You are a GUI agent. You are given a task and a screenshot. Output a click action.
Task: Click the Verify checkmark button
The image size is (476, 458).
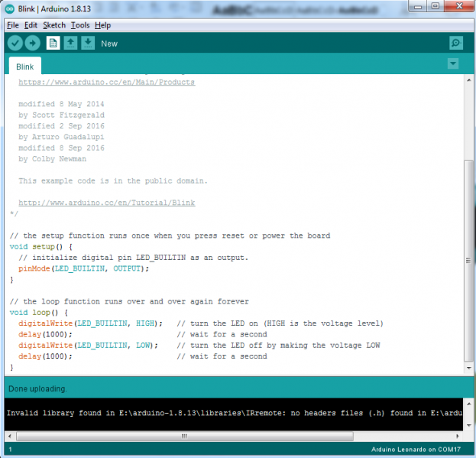(x=15, y=43)
